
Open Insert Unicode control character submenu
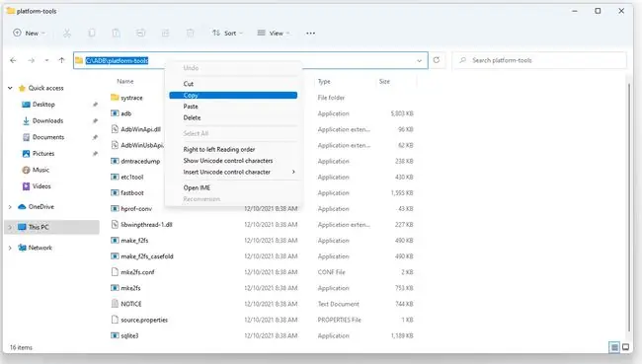233,173
